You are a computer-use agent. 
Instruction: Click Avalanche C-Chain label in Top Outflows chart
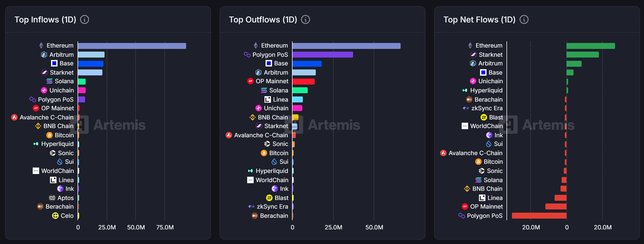click(261, 135)
